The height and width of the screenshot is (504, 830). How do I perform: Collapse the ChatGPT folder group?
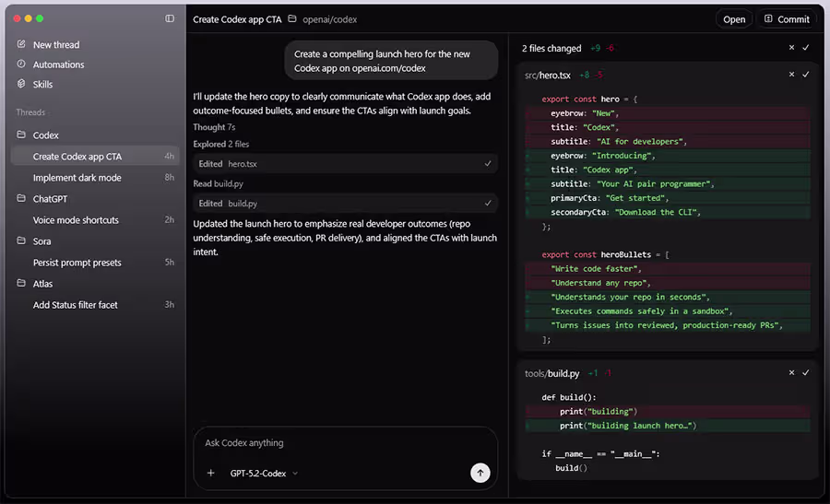tap(50, 199)
